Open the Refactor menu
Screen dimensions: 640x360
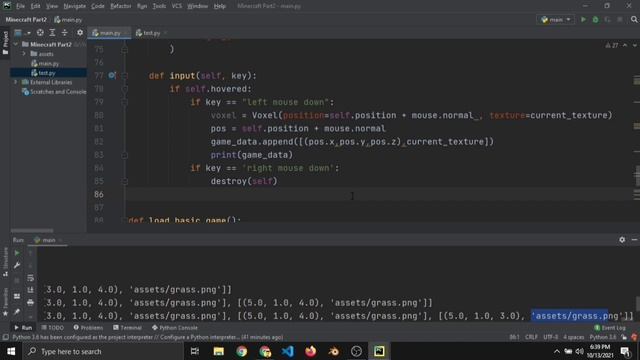point(121,6)
